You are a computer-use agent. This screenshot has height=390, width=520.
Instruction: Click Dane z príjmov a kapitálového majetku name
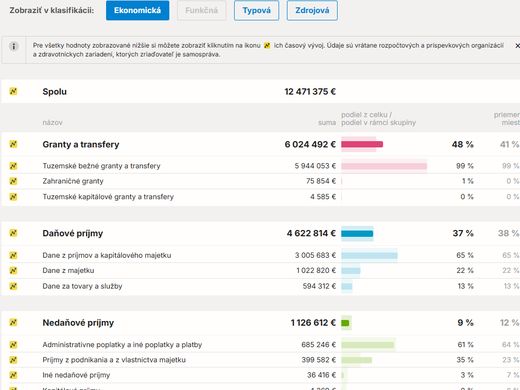[107, 255]
